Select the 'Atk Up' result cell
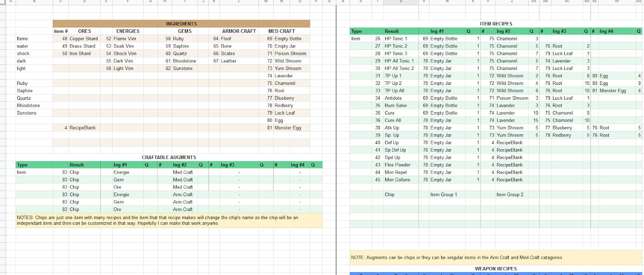Viewport: 644px width, 275px height. (401, 128)
